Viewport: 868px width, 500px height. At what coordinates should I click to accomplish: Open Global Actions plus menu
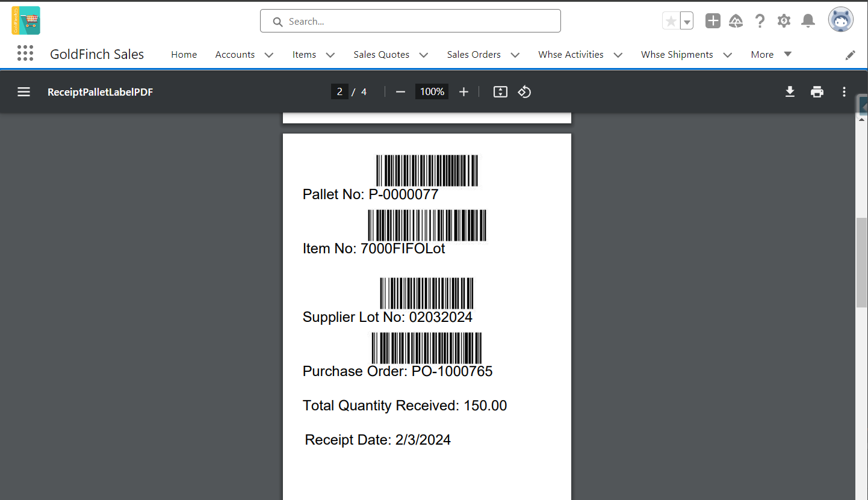coord(713,21)
